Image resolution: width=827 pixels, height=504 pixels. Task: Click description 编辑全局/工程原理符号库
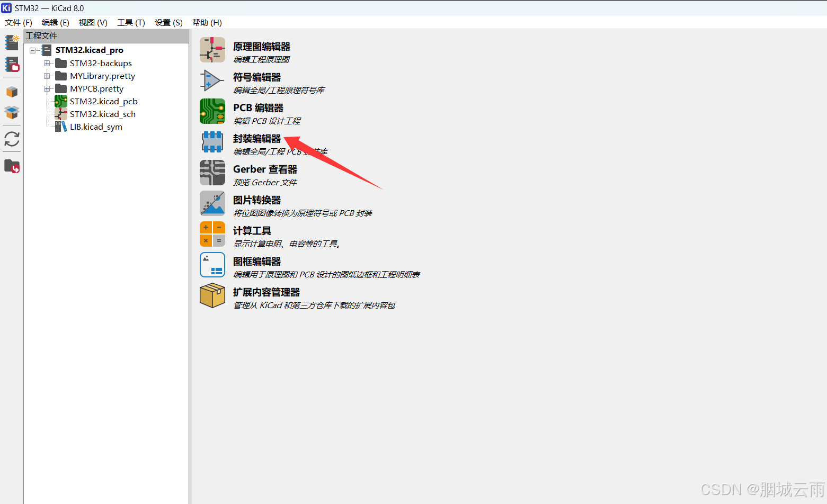coord(279,90)
